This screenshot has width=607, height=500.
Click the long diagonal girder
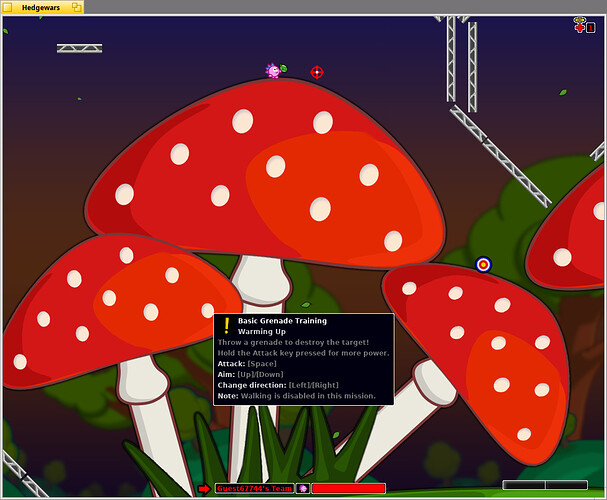point(500,156)
